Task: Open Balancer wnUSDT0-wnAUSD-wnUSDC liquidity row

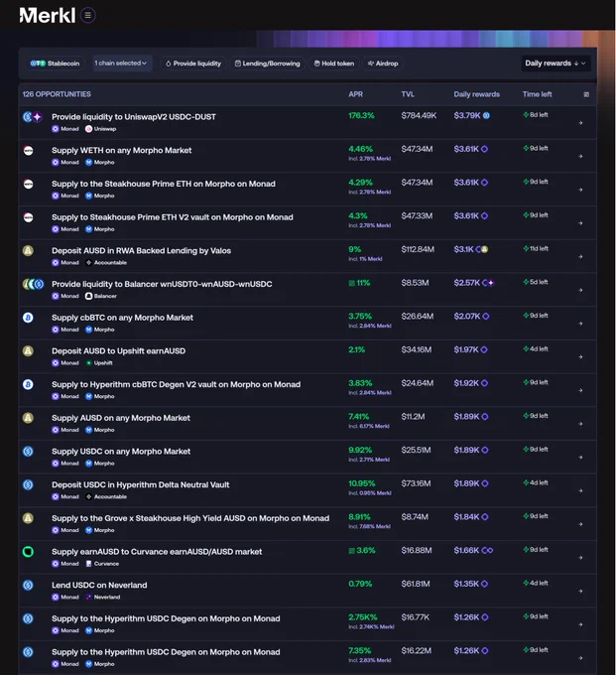Action: pos(162,284)
